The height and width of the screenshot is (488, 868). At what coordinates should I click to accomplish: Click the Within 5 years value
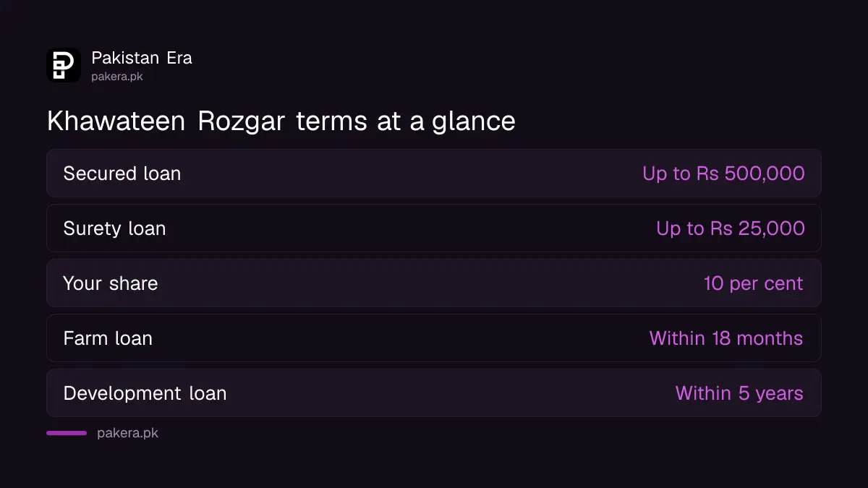tap(739, 393)
